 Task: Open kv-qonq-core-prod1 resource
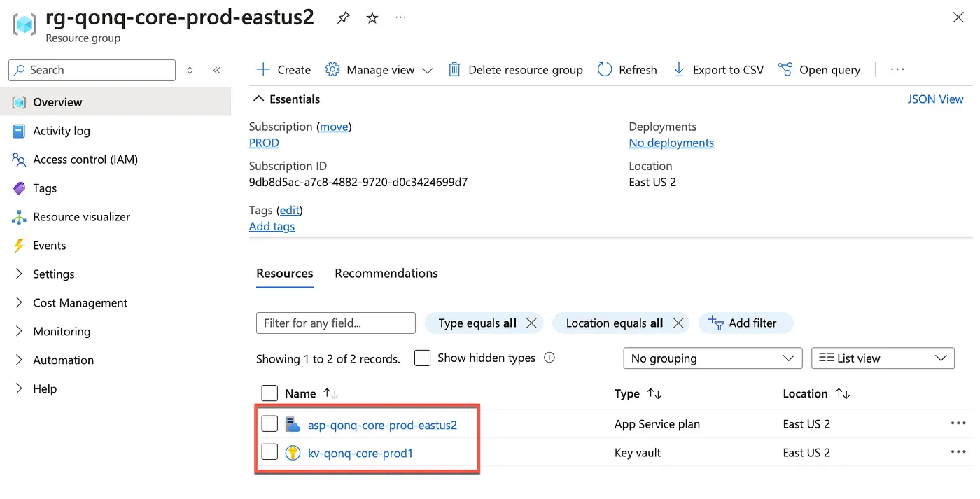click(x=360, y=454)
